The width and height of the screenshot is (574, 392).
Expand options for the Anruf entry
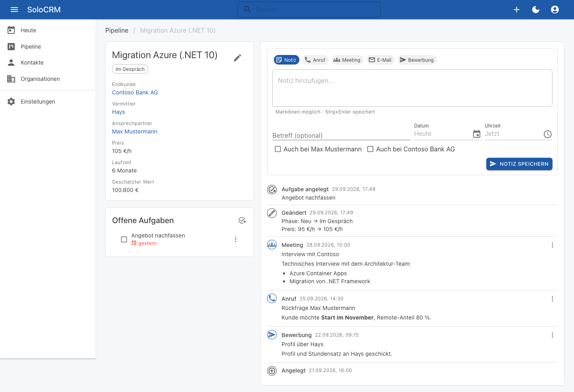tap(552, 299)
